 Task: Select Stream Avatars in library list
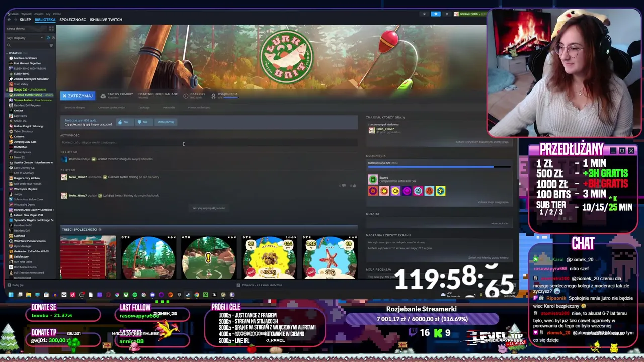(x=32, y=100)
